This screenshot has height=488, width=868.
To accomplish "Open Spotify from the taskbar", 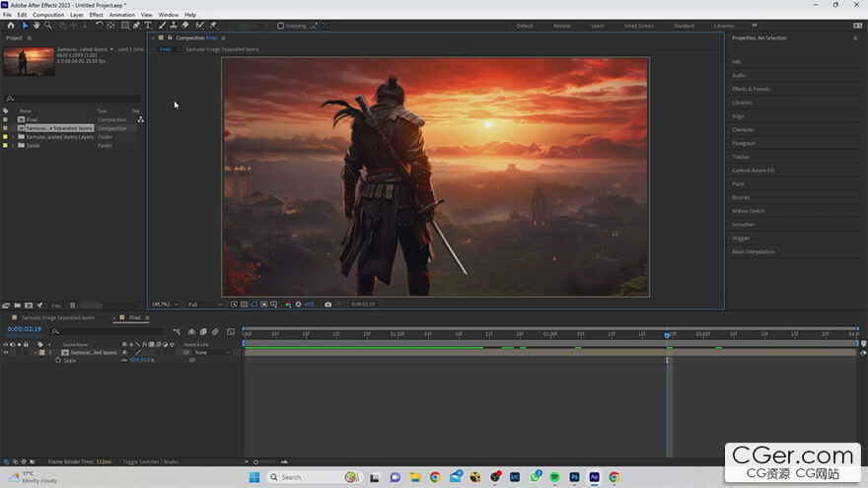I will 554,477.
